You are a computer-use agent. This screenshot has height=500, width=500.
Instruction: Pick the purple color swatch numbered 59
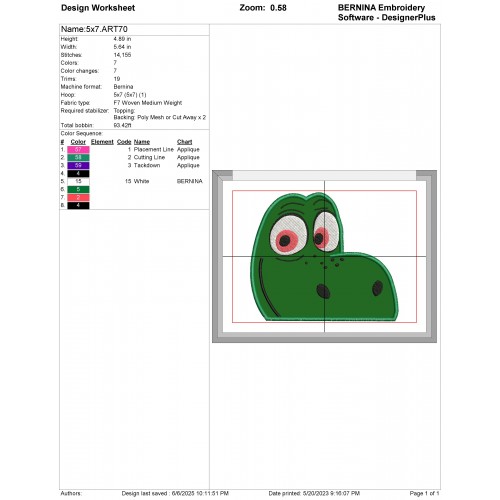pyautogui.click(x=78, y=166)
